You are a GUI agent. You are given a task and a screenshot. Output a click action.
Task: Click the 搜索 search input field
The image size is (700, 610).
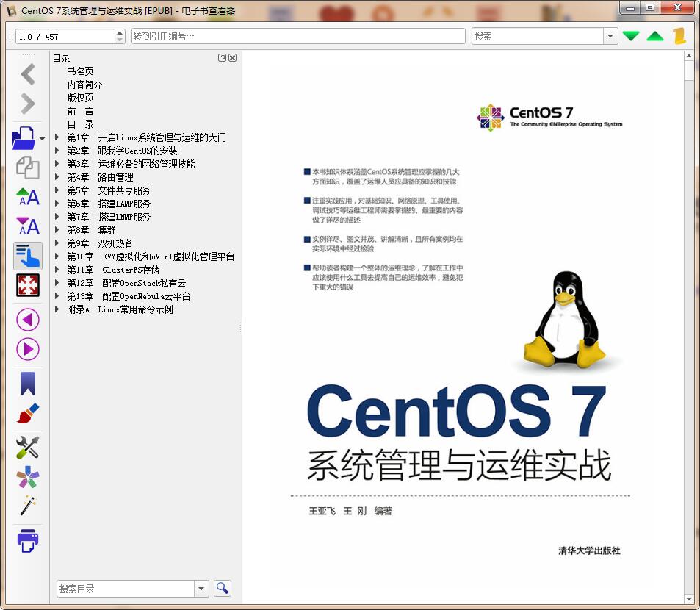(x=538, y=36)
